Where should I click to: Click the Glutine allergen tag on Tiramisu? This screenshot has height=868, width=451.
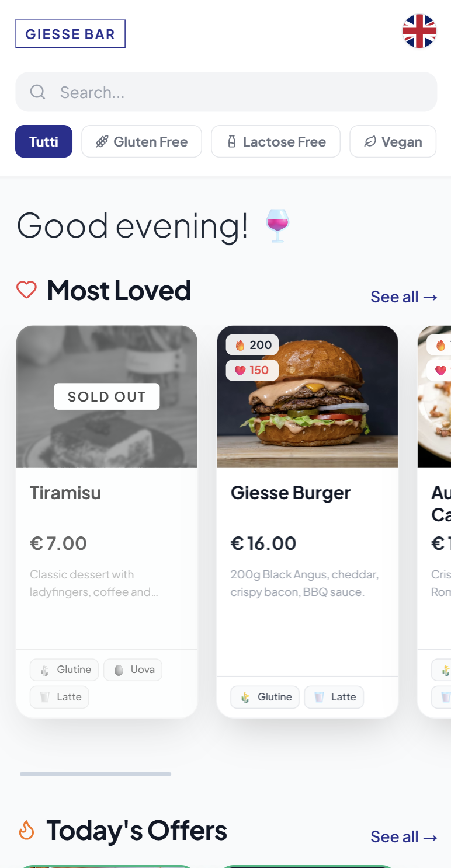point(64,670)
